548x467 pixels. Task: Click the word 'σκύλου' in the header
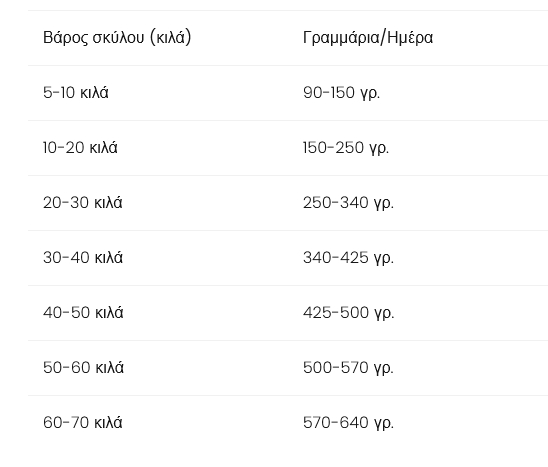(x=118, y=37)
